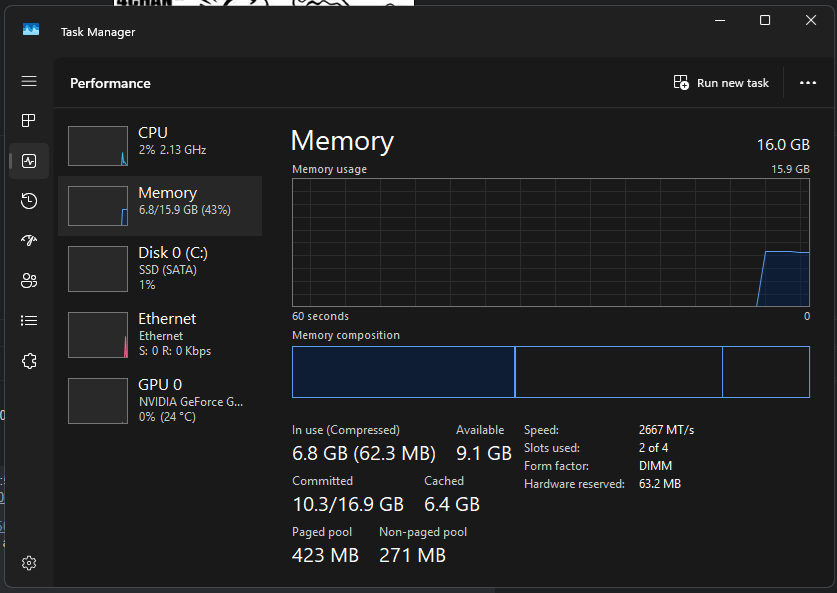Open the App history page icon
Viewport: 837px width, 593px height.
[29, 201]
